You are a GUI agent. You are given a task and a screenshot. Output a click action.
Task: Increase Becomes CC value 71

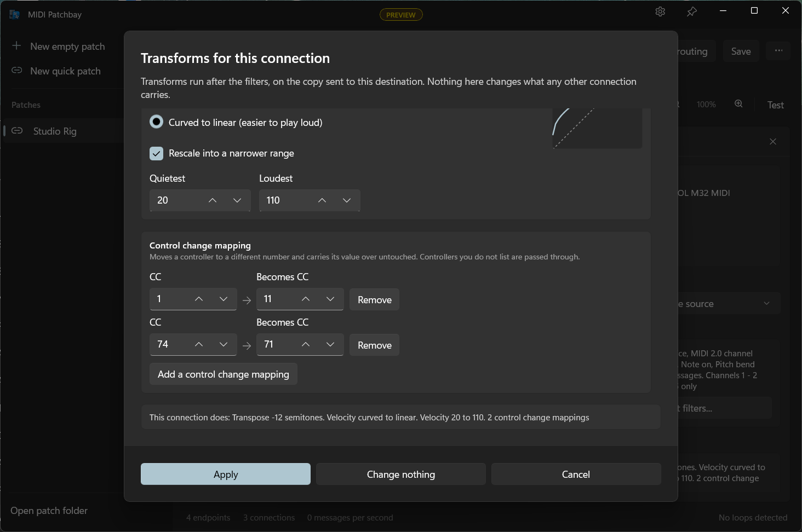[306, 344]
